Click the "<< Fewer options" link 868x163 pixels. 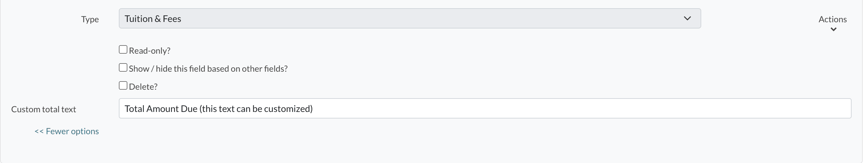67,131
